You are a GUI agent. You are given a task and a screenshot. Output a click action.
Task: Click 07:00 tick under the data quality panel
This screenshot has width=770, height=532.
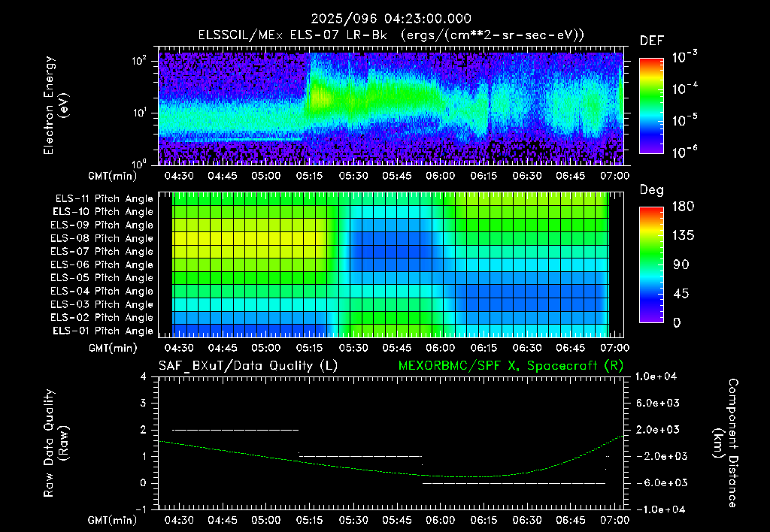click(614, 520)
